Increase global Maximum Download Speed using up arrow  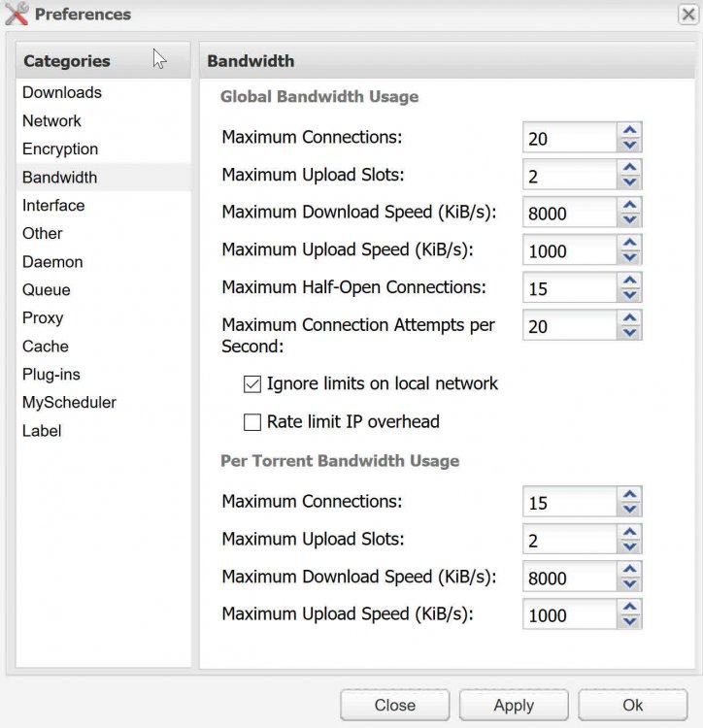(x=629, y=205)
